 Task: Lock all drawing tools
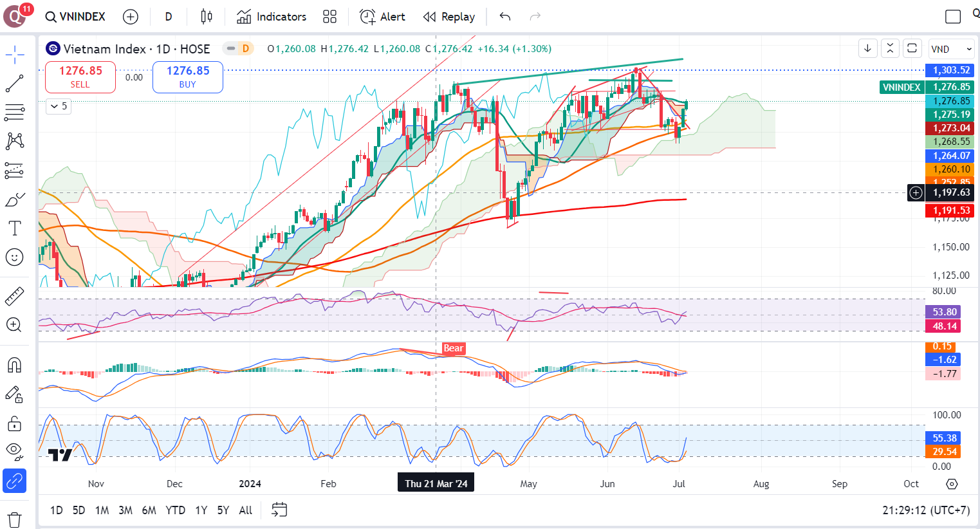(14, 423)
